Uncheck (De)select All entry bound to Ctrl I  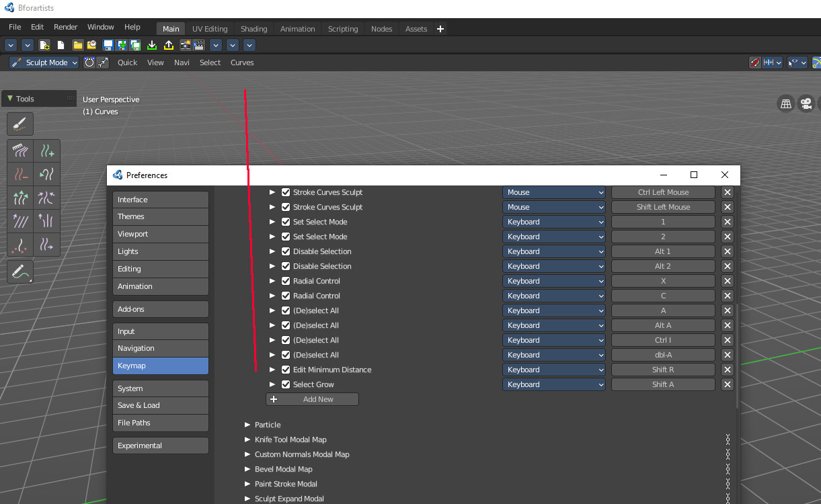[x=286, y=340]
